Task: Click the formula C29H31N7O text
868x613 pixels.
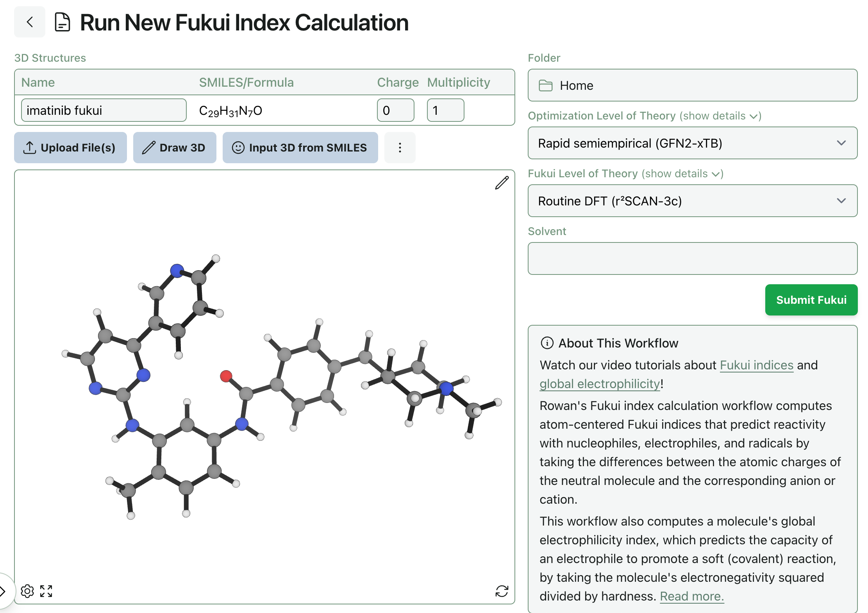Action: coord(230,111)
